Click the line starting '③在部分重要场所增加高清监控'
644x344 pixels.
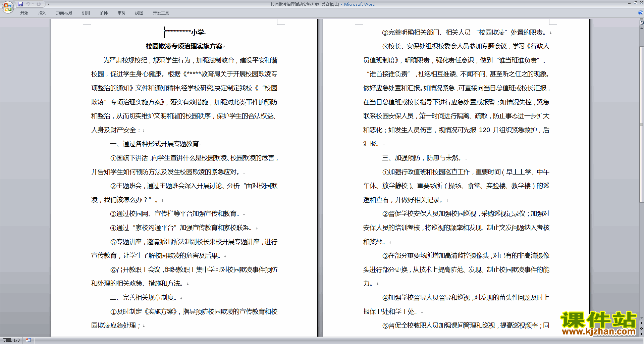(x=466, y=256)
